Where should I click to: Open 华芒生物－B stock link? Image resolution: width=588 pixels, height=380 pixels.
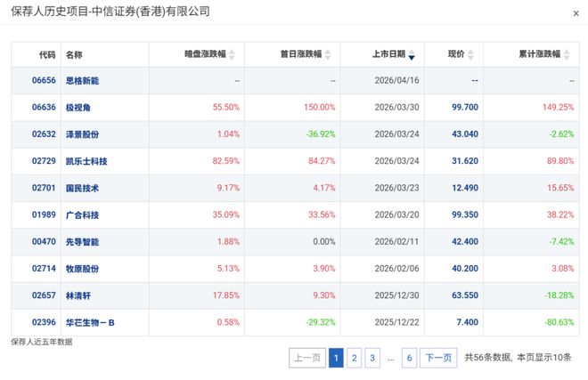(89, 322)
